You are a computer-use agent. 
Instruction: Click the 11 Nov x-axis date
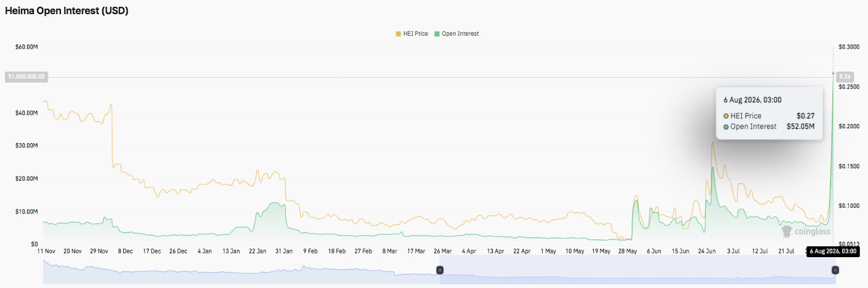(x=46, y=252)
